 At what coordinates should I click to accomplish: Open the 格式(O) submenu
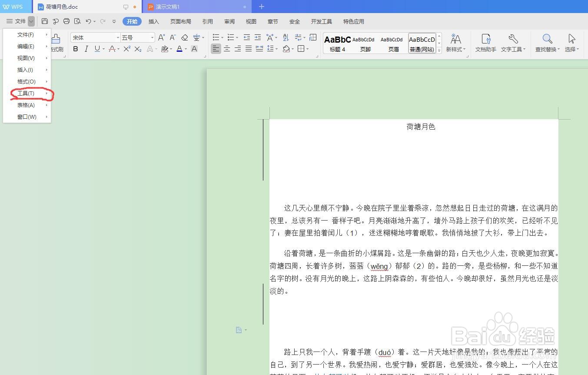pos(27,82)
